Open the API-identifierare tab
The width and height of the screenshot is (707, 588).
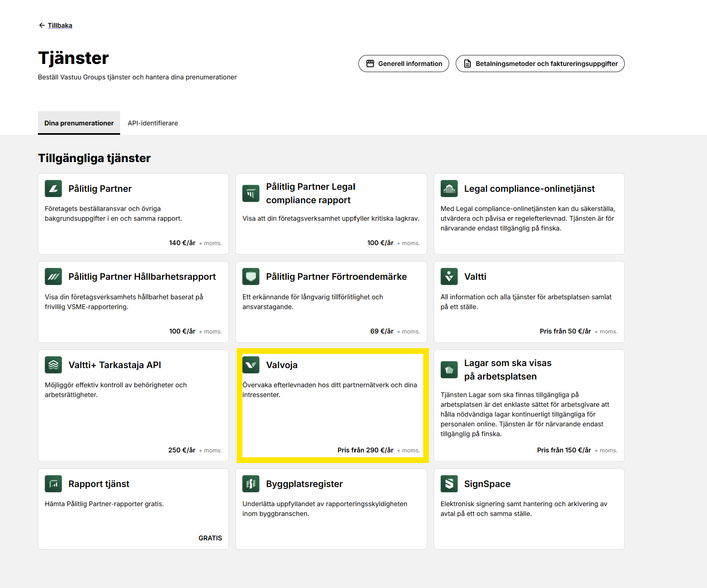[x=153, y=123]
